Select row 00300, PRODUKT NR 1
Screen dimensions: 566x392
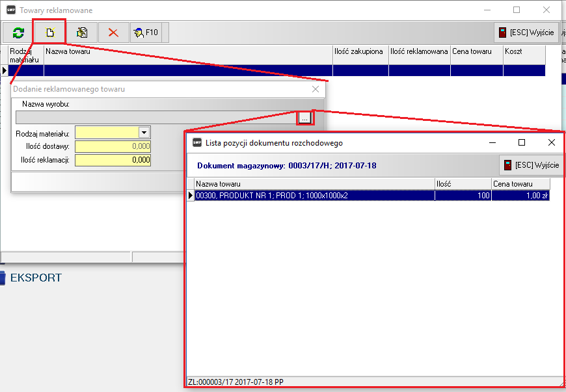click(x=312, y=195)
